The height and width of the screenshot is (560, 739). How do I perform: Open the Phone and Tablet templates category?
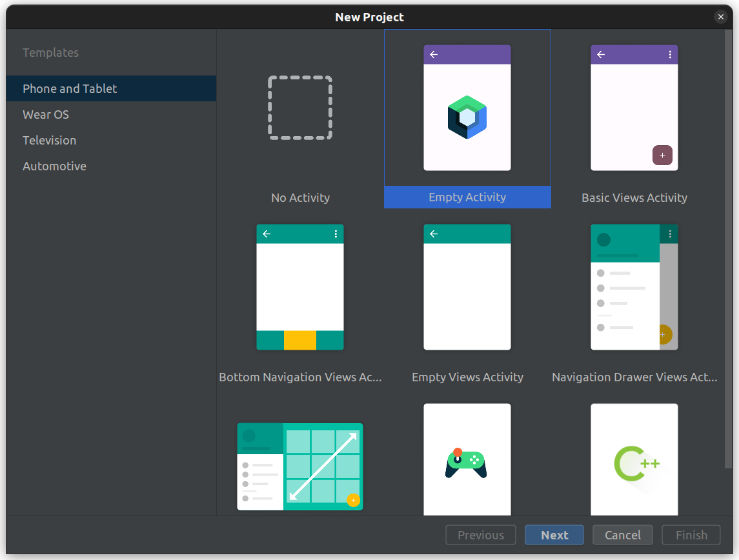tap(111, 88)
